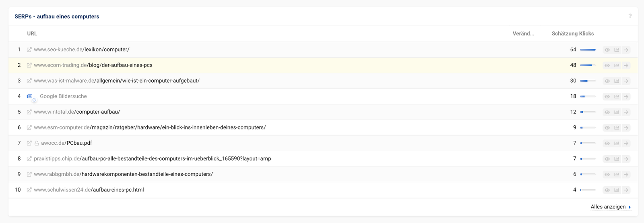Show chart for praxistipps.chip.de row
The width and height of the screenshot is (644, 223).
coord(617,159)
